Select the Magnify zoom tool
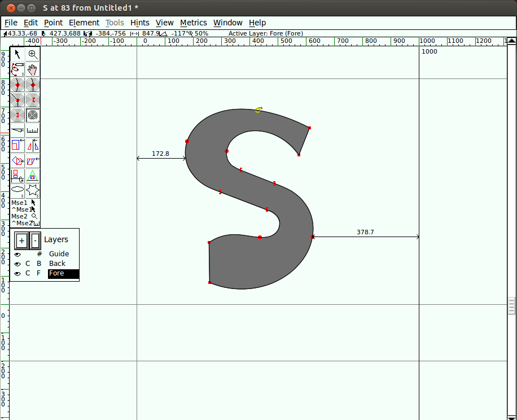 [x=33, y=54]
